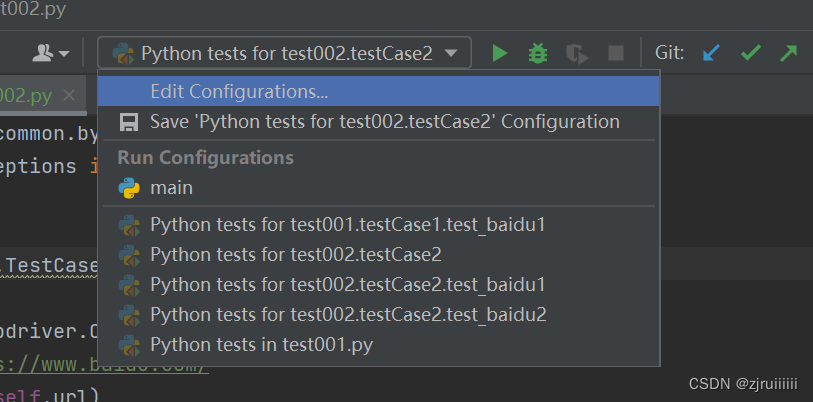Click Run with Coverage icon

[577, 53]
